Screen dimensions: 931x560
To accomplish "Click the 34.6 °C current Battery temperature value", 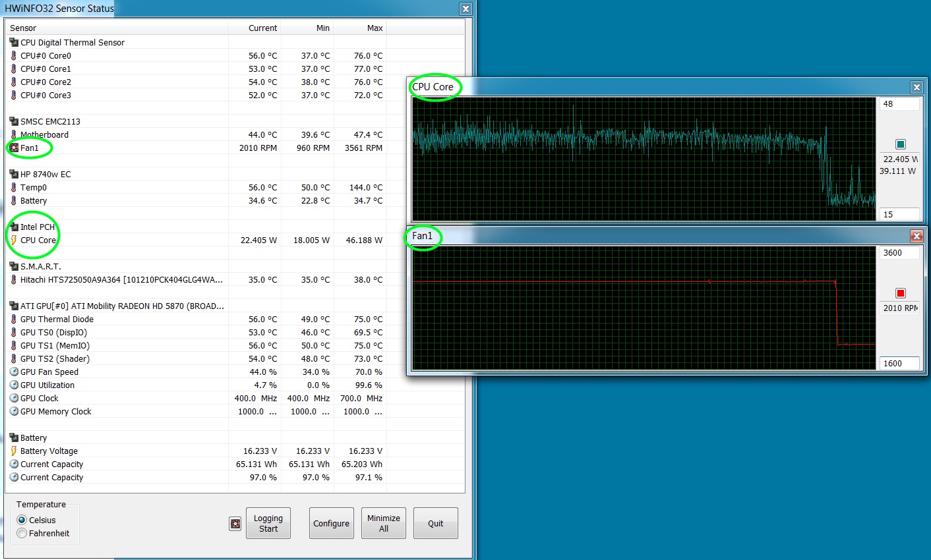I will tap(262, 200).
